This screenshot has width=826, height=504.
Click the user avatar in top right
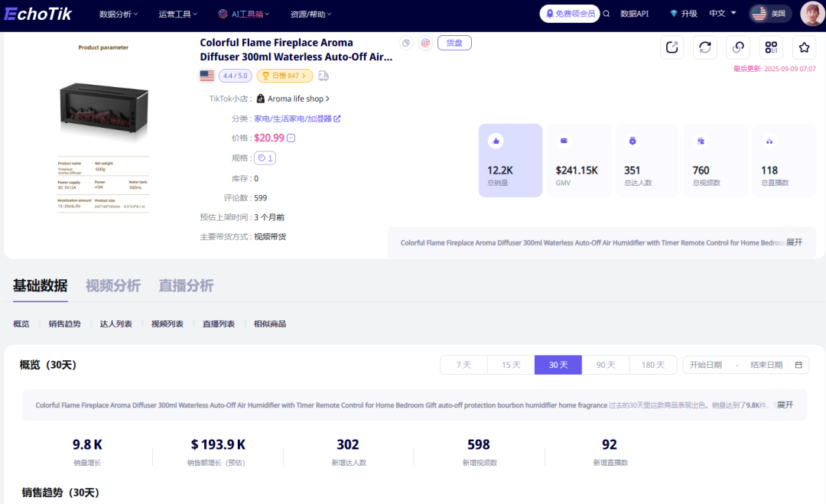coord(811,14)
